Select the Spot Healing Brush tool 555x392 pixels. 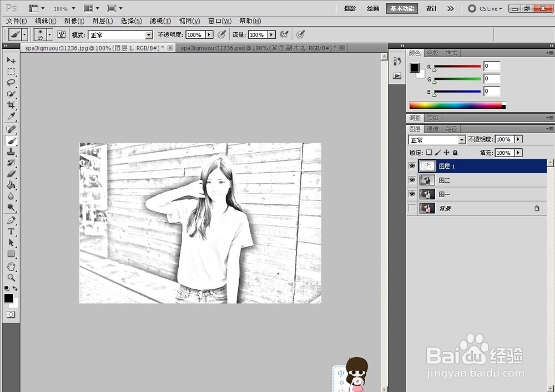click(11, 129)
